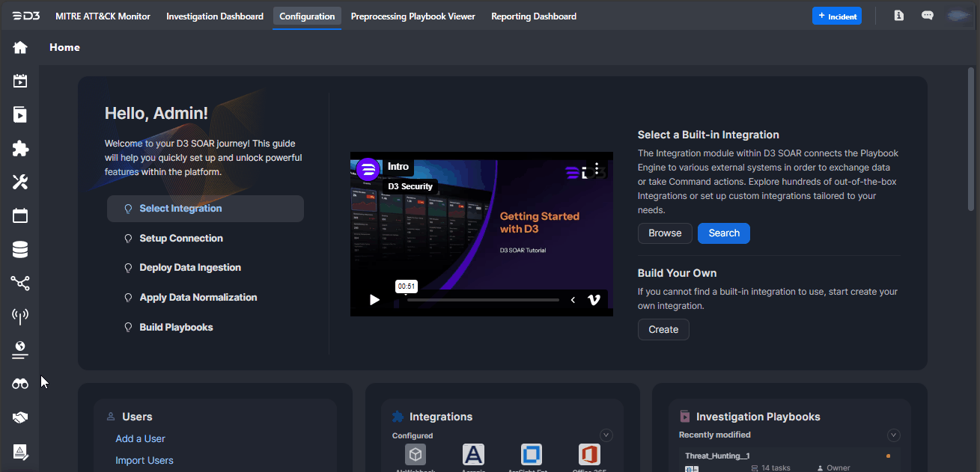The width and height of the screenshot is (980, 472).
Task: Open the connected-nodes share sidebar icon
Action: [20, 283]
